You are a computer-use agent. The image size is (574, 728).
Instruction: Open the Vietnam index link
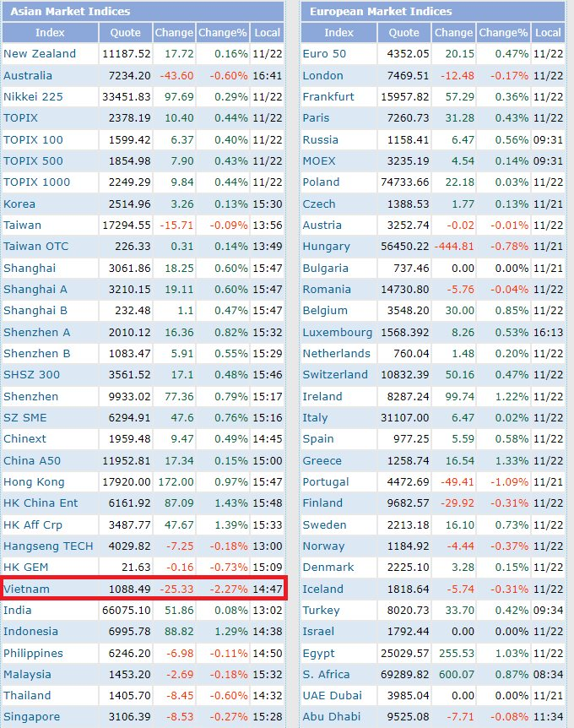coord(27,589)
